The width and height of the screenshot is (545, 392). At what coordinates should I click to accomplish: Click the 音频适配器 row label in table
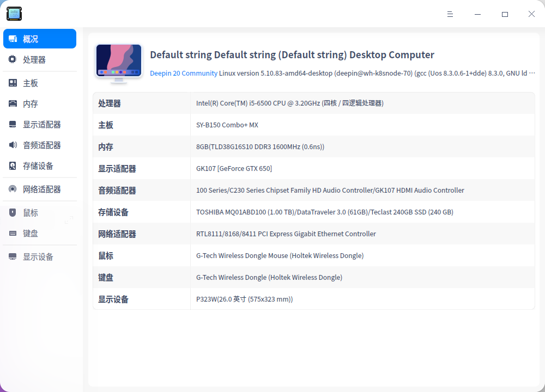(117, 190)
